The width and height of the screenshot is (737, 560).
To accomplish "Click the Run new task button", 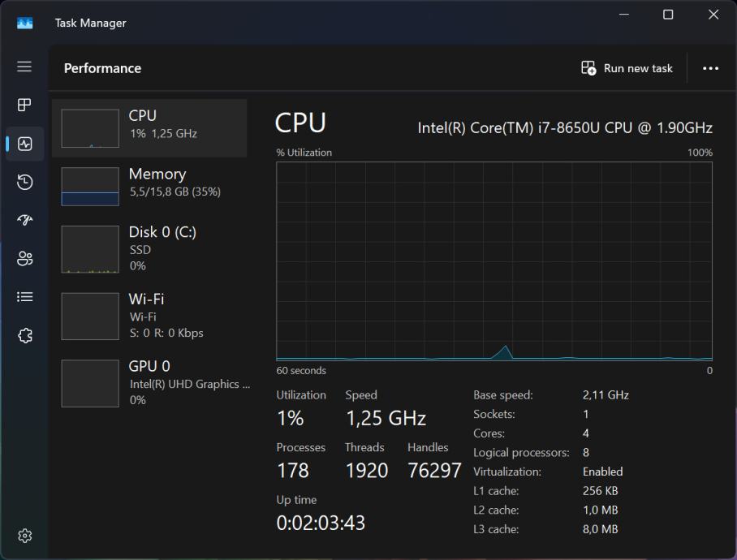I will point(627,68).
